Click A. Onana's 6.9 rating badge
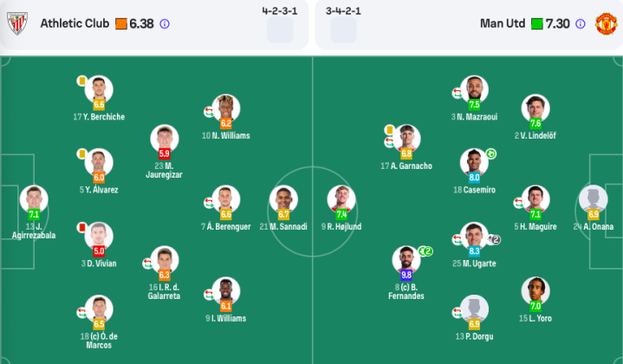 (x=594, y=215)
